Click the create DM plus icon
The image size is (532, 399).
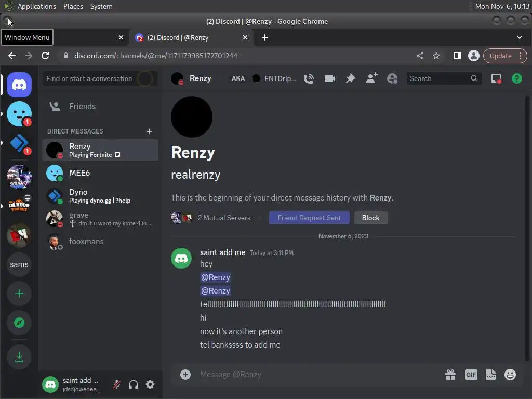[149, 131]
